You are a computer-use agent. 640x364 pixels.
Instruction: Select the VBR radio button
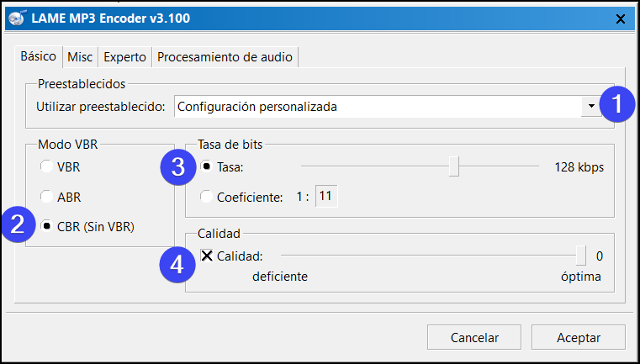46,167
